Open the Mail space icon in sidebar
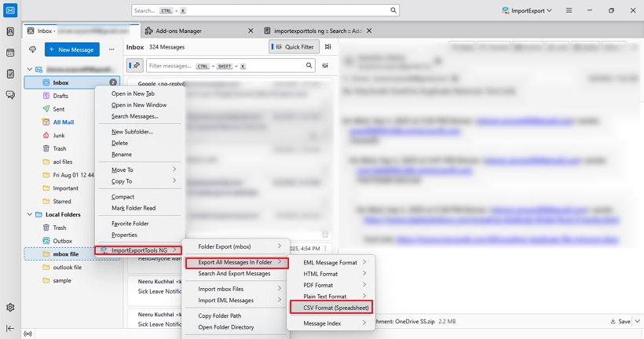This screenshot has height=339, width=644. click(10, 10)
